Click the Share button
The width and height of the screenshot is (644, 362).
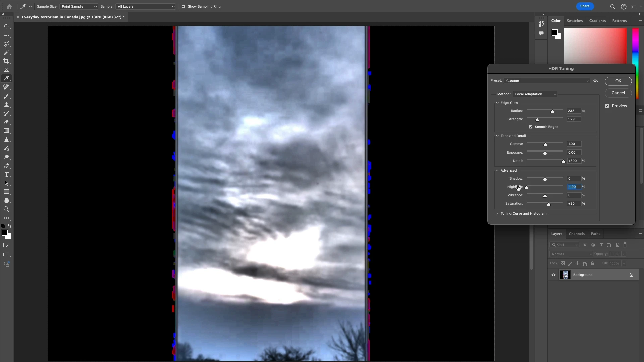(x=585, y=6)
